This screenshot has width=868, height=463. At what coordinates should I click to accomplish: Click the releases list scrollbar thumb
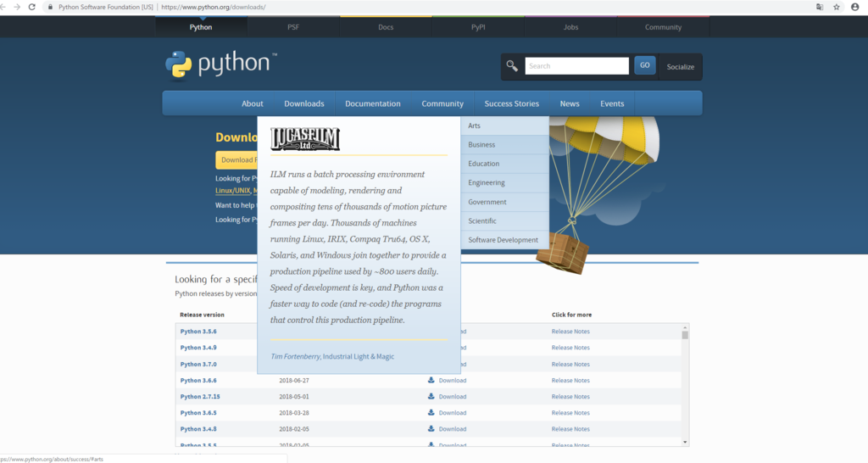[685, 335]
